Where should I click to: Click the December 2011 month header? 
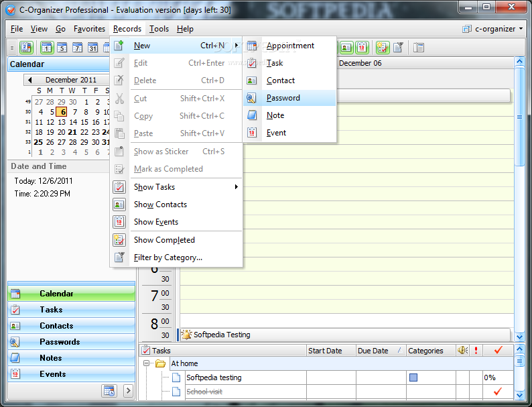point(71,80)
